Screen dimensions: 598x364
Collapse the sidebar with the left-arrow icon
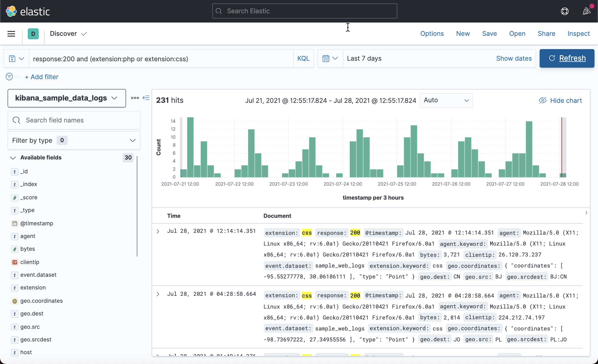tap(146, 98)
